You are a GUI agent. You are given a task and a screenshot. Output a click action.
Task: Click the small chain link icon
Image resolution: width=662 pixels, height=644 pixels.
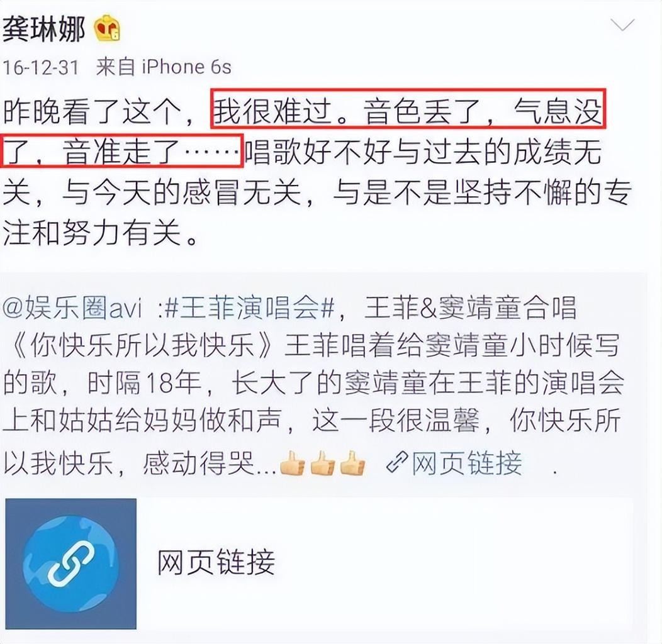coord(397,462)
